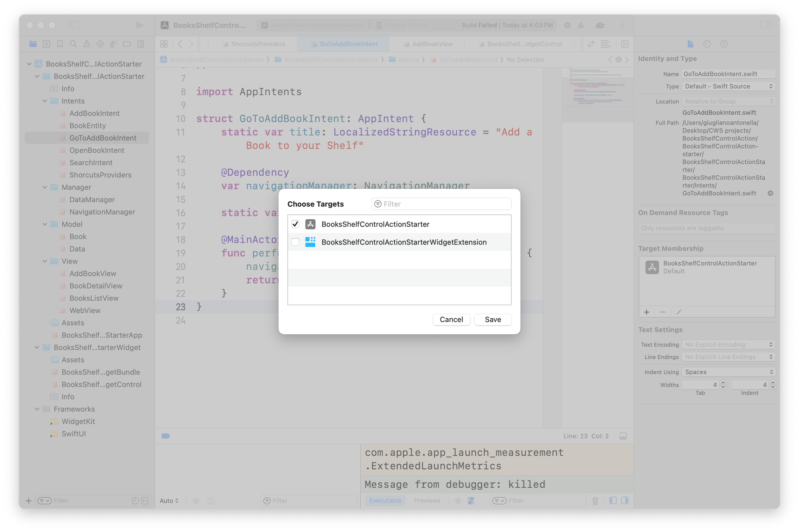Image resolution: width=799 pixels, height=532 pixels.
Task: Uncheck BooksShelfControlActionStarter target checkbox
Action: click(295, 224)
